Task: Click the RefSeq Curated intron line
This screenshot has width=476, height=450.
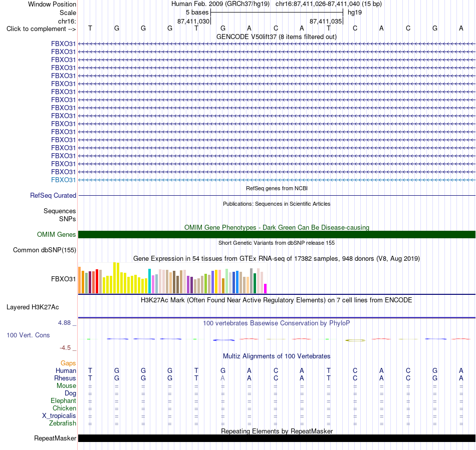Action: point(277,196)
